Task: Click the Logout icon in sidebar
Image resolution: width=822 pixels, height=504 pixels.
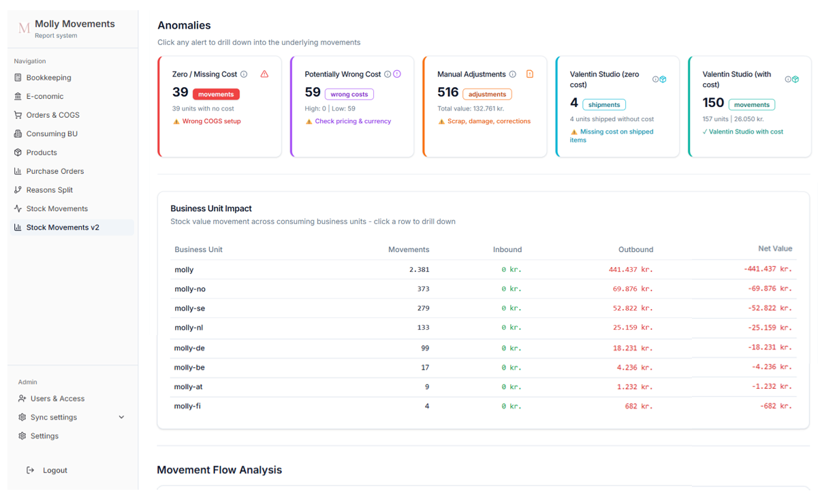Action: 30,471
